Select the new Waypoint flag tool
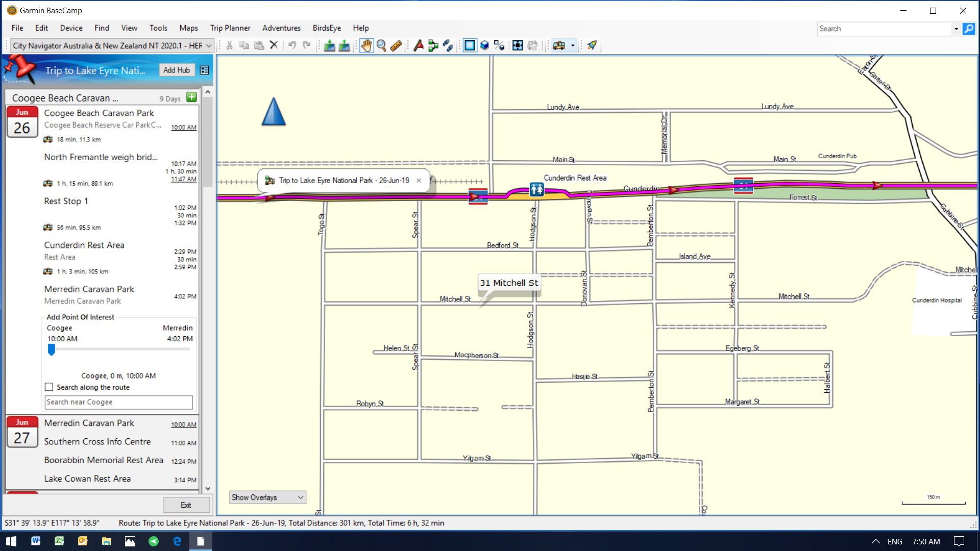Image resolution: width=980 pixels, height=551 pixels. tap(419, 45)
